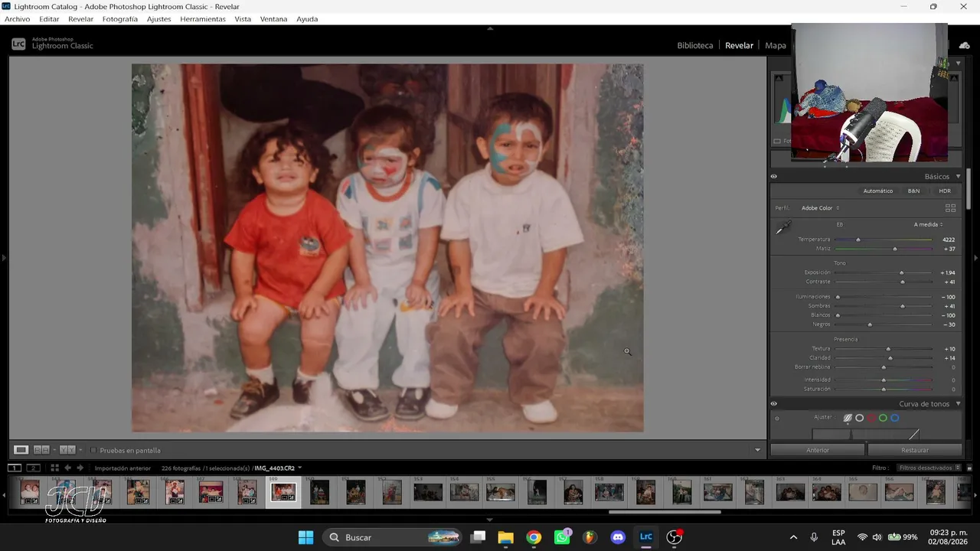Image resolution: width=980 pixels, height=551 pixels.
Task: Open toolbar options dropdown arrow below photo
Action: [758, 450]
